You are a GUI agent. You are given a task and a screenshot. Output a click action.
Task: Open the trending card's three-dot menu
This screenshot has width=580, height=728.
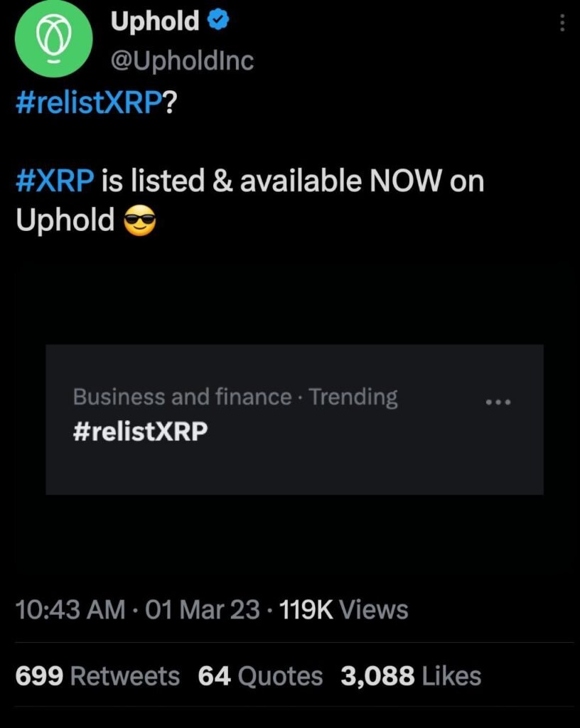pyautogui.click(x=498, y=402)
